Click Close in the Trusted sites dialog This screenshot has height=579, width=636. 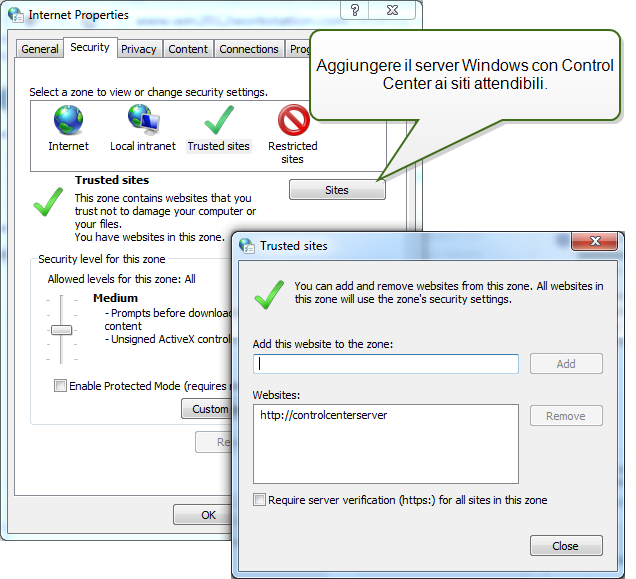[566, 546]
